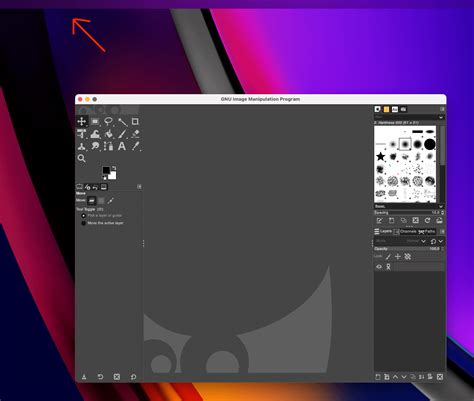Open brushes dock tab configuration menu
Image resolution: width=474 pixels, height=401 pixels.
point(442,109)
